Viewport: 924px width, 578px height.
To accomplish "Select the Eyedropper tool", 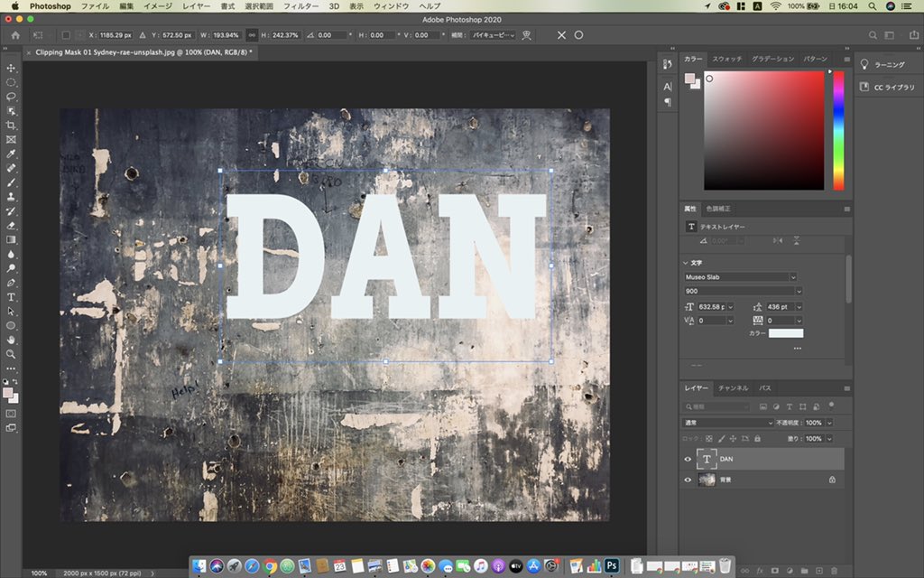I will [11, 154].
